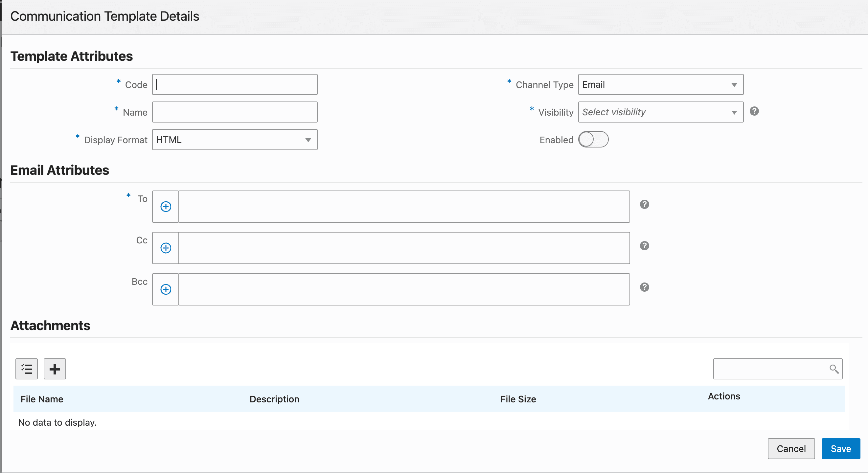Screen dimensions: 868x473
Task: Save the communication template
Action: (x=840, y=448)
